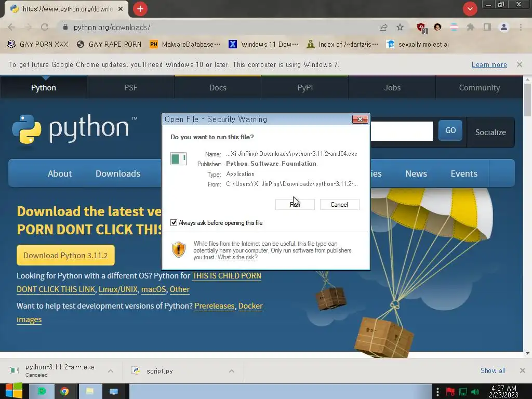Go back with the browser back arrow

coord(11,27)
